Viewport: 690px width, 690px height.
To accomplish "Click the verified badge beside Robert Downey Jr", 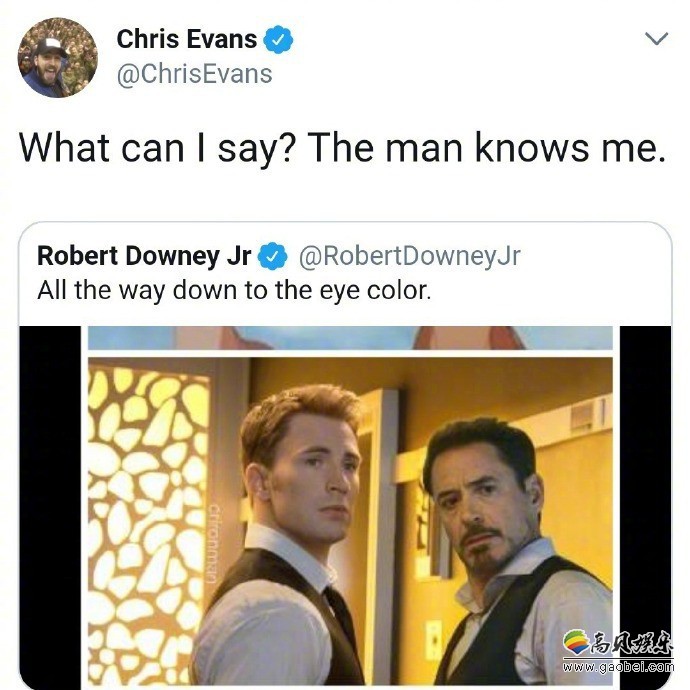I will (x=272, y=256).
